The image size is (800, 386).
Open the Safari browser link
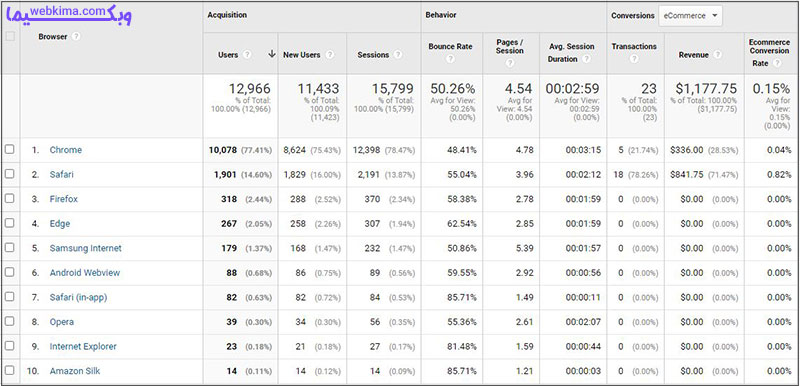pos(61,174)
